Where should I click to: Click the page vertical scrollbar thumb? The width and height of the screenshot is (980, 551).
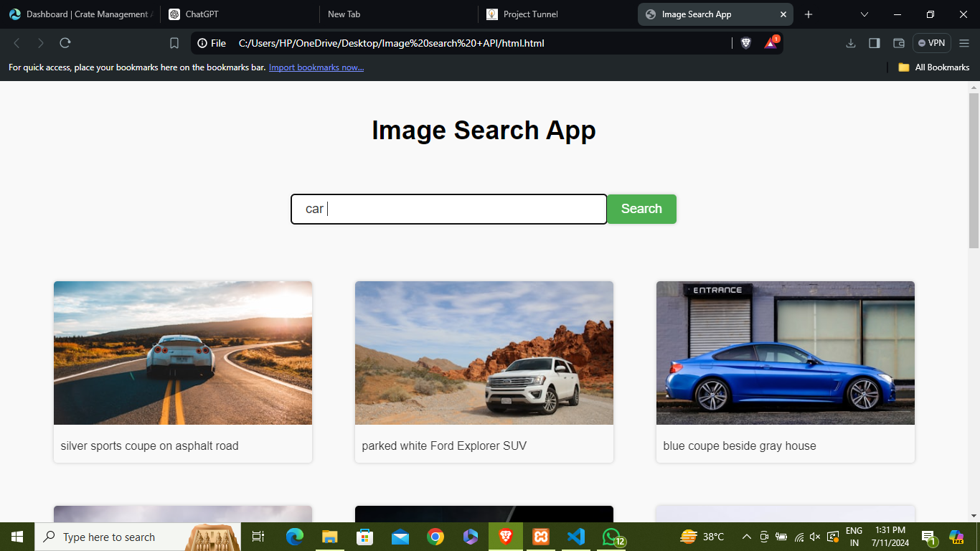[974, 171]
